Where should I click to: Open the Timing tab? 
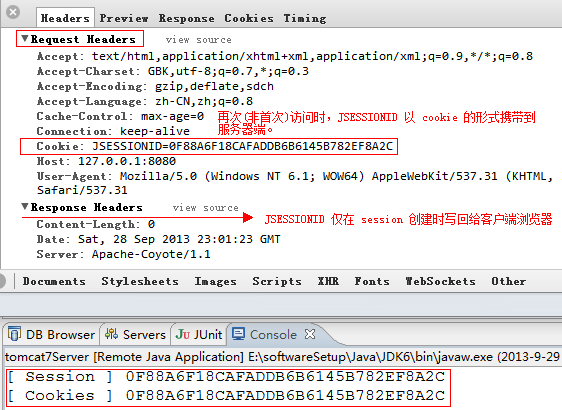click(305, 18)
